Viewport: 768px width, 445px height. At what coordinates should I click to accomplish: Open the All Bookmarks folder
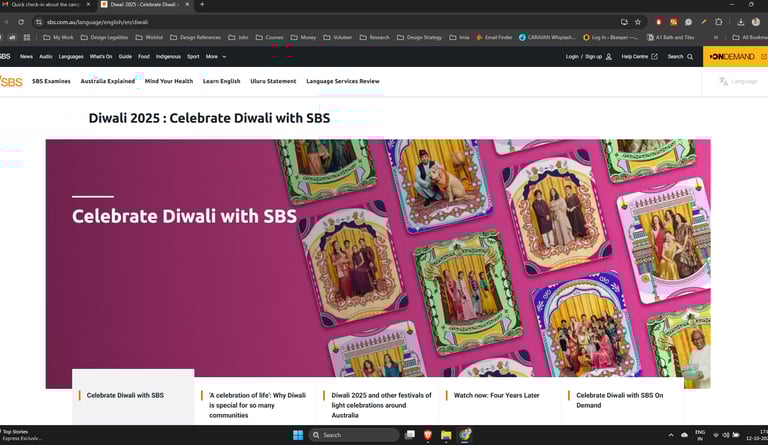(750, 37)
